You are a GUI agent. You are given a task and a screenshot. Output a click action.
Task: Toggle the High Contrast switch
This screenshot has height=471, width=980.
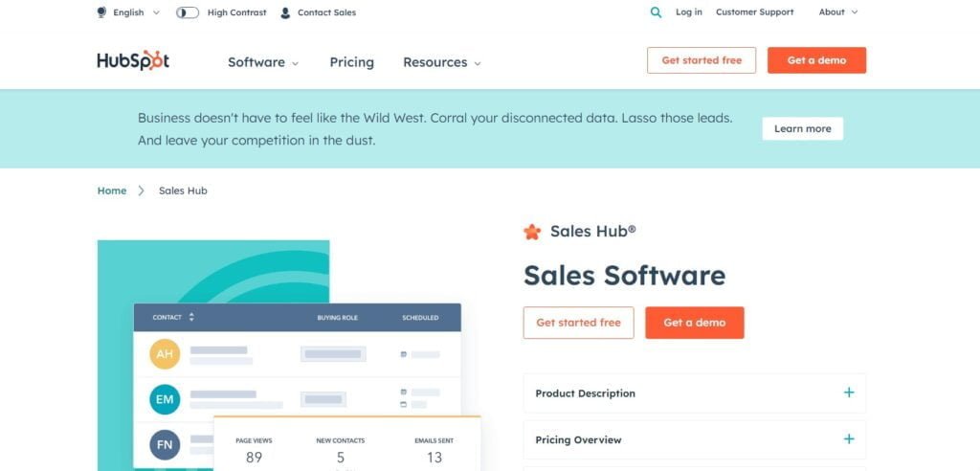[188, 12]
